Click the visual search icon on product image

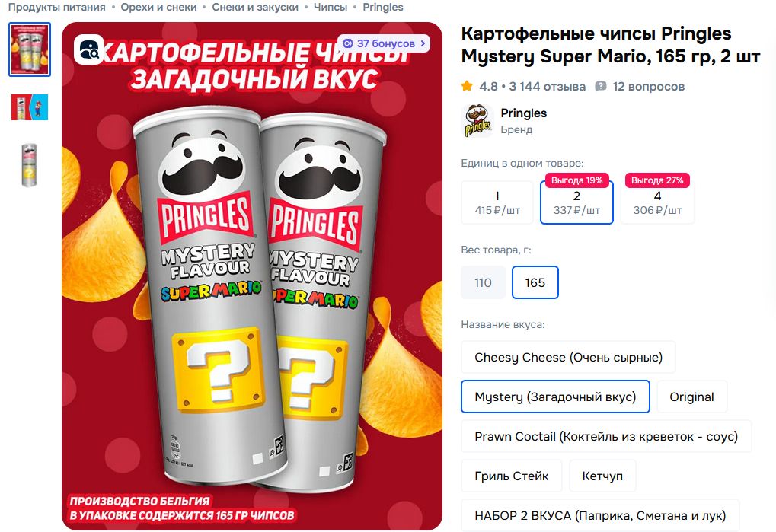(x=88, y=49)
